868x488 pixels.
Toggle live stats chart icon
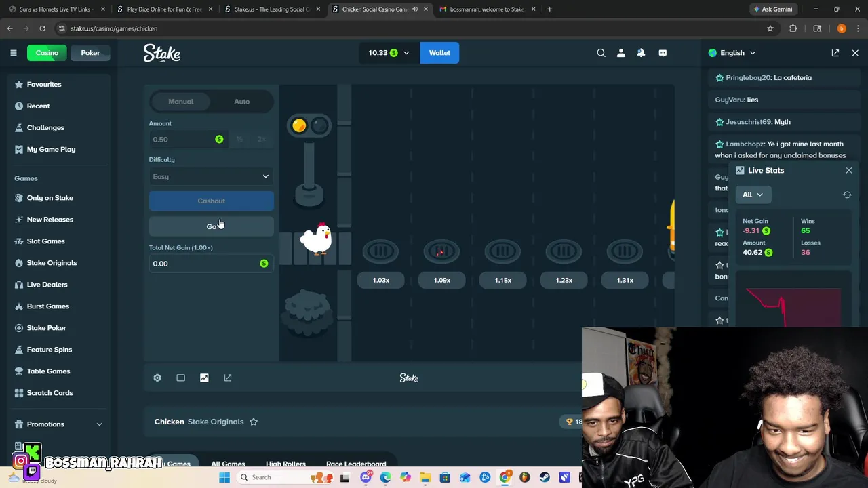click(x=204, y=378)
